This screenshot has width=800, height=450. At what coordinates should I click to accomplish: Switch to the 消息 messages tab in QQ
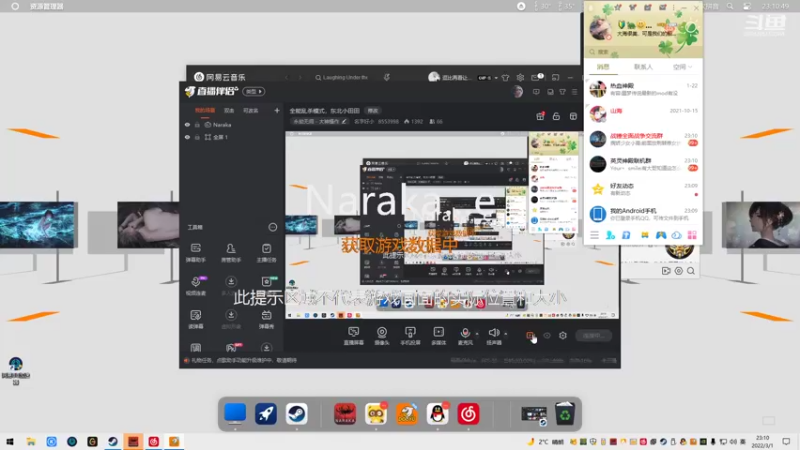coord(603,67)
